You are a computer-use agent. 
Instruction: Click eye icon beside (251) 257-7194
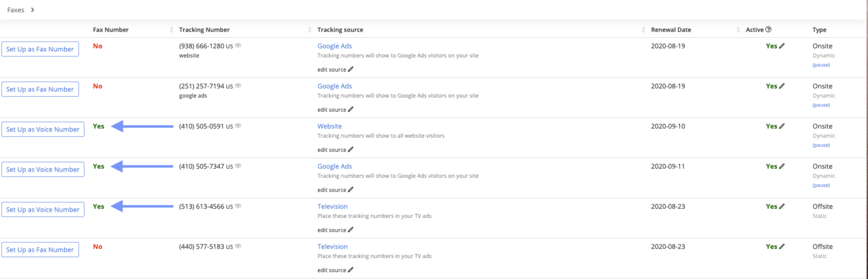(238, 86)
